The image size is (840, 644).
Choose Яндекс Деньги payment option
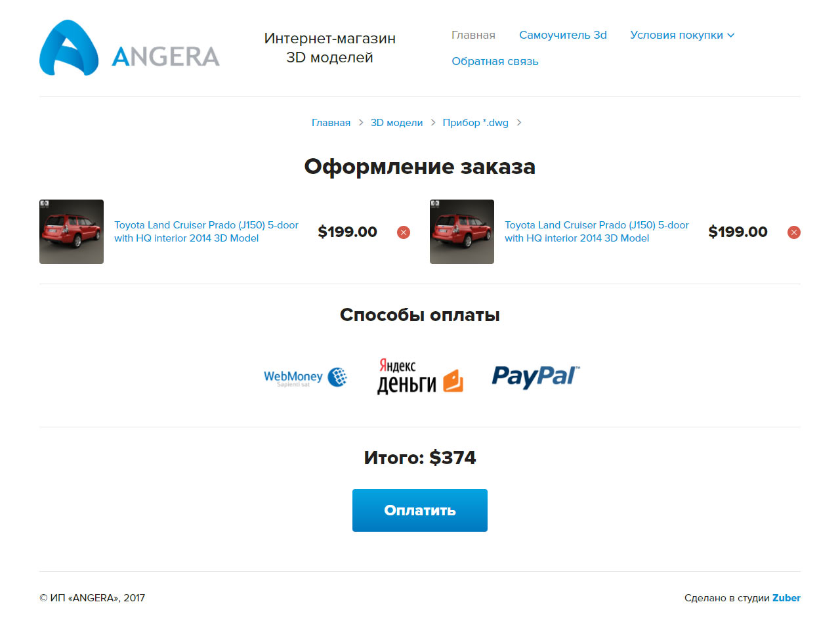click(420, 376)
